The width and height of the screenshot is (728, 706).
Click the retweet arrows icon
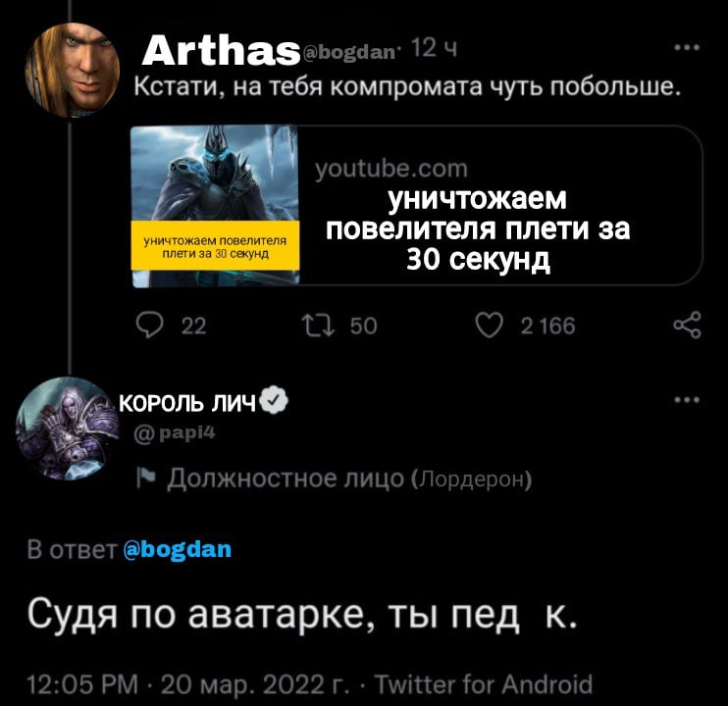click(318, 326)
